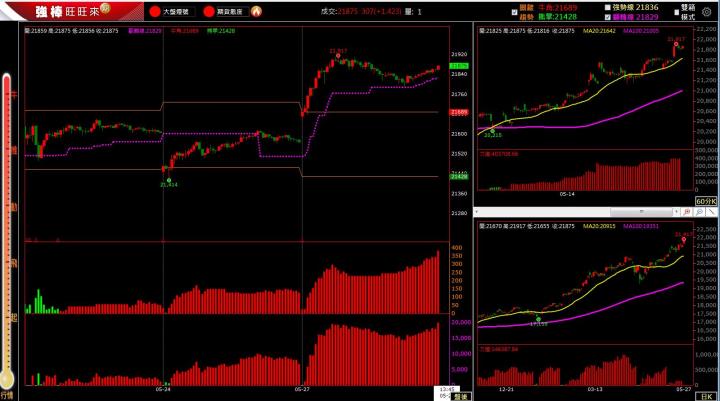Enable the 強勢線 checkbox
Image resolution: width=720 pixels, height=401 pixels.
coord(608,6)
